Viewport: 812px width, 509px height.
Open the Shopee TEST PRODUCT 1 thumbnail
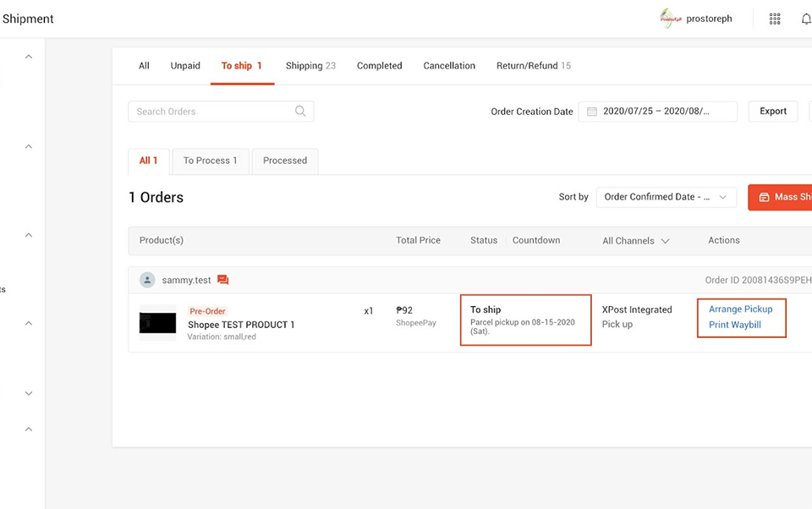pyautogui.click(x=157, y=323)
